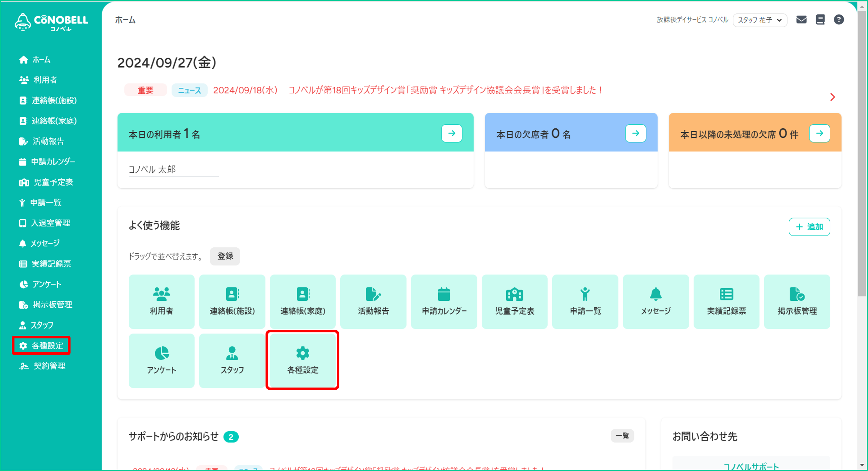Screen dimensions: 868x471
Task: Select スタッフ in the sidebar
Action: pyautogui.click(x=36, y=325)
